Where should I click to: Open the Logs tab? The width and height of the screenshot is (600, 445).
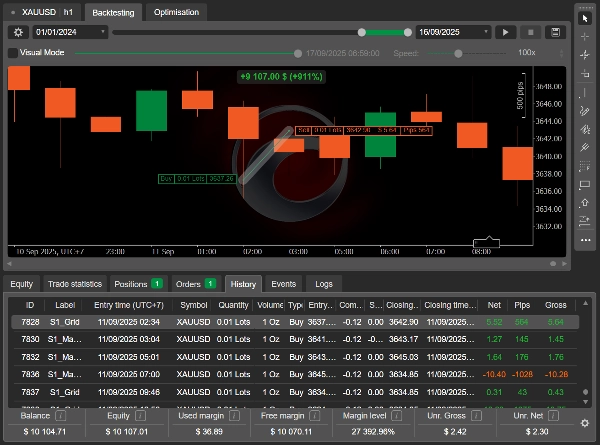pos(324,284)
